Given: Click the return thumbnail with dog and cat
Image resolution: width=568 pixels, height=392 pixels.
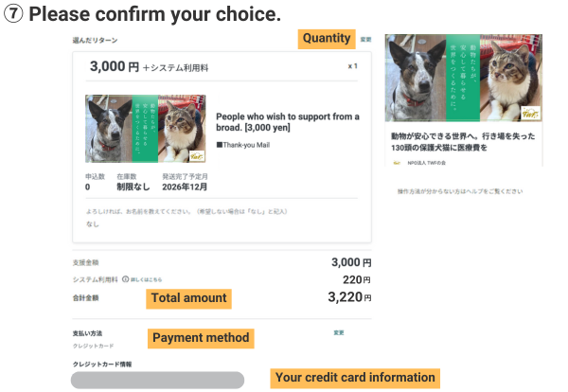Looking at the screenshot, I should click(x=145, y=128).
